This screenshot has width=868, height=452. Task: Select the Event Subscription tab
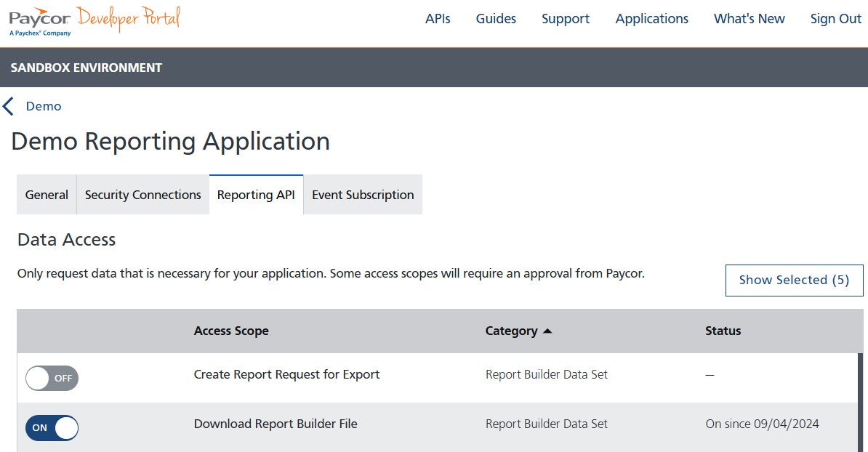click(362, 194)
